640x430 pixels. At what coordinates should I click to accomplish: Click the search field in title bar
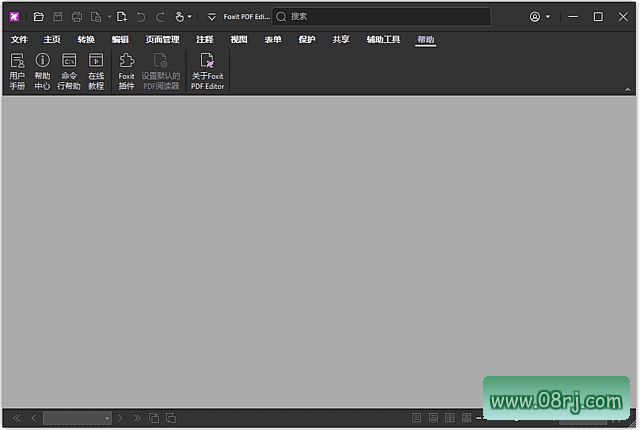click(x=382, y=17)
